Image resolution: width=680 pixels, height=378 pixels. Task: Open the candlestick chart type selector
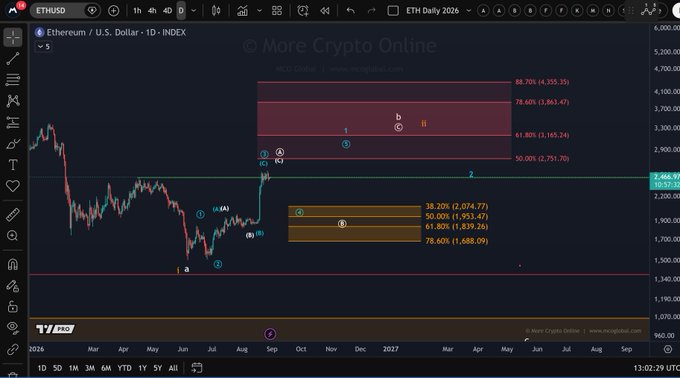click(216, 10)
